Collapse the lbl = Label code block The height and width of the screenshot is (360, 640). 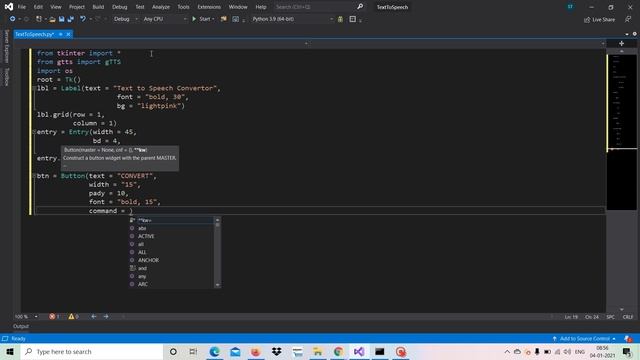(x=34, y=88)
